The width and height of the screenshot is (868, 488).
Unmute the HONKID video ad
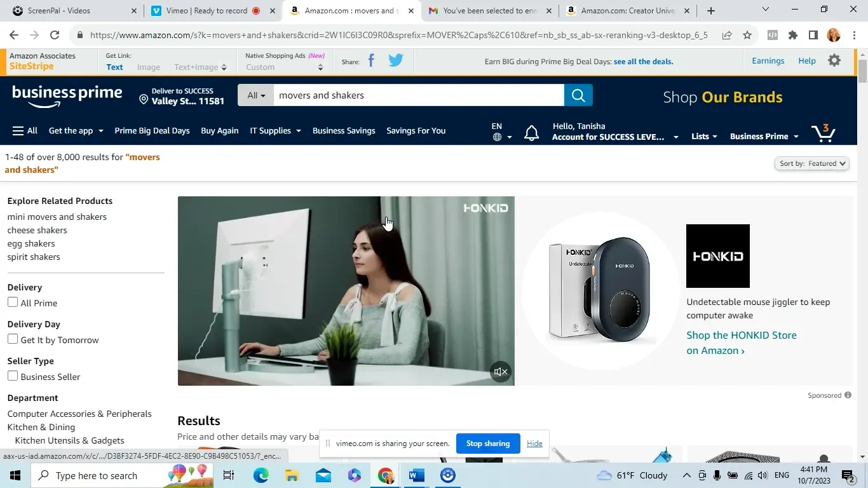[501, 372]
